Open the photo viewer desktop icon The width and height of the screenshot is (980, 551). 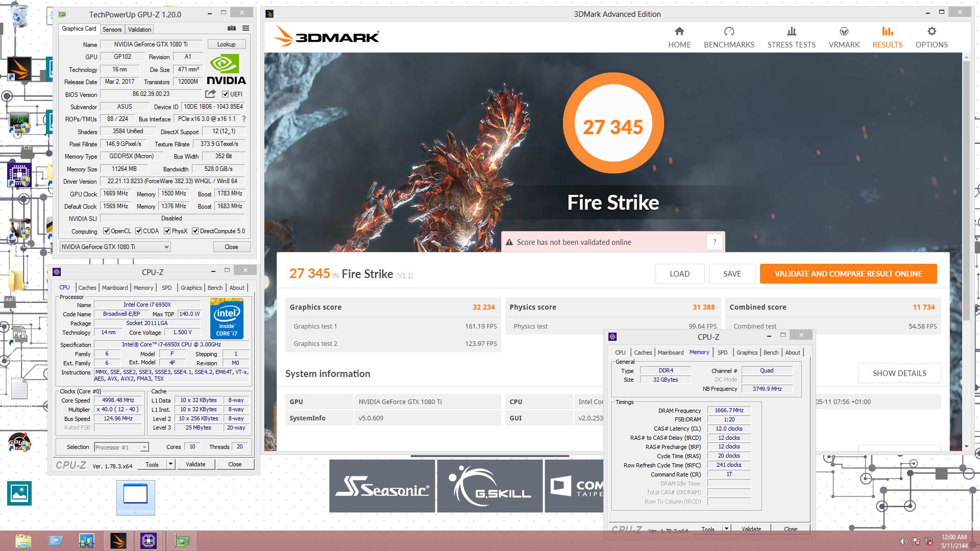[19, 493]
